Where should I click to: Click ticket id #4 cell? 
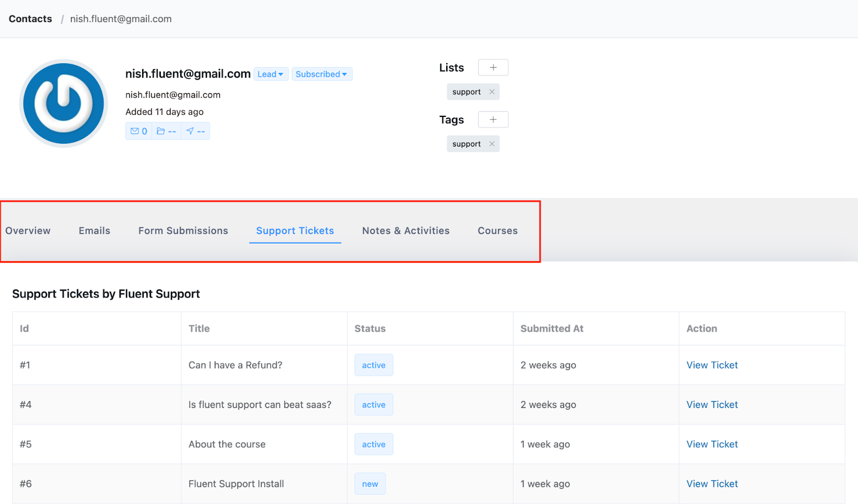(x=97, y=405)
